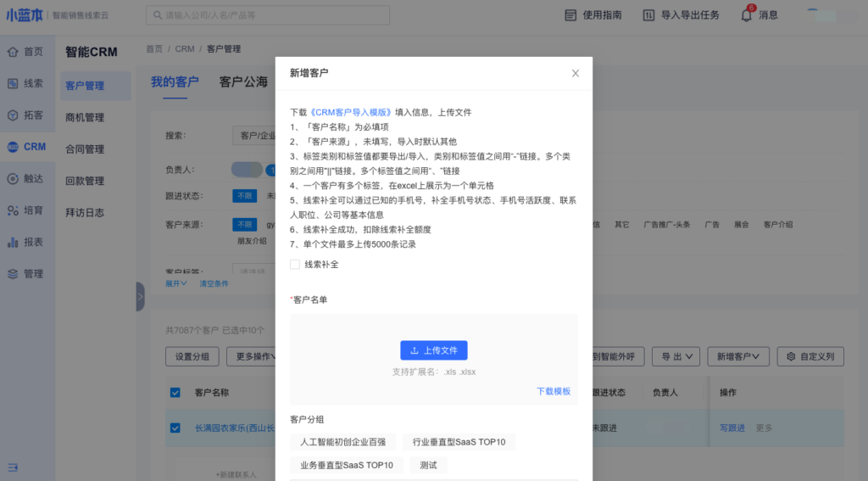The height and width of the screenshot is (481, 868).
Task: Click the 报表 reports chart icon
Action: pyautogui.click(x=13, y=243)
